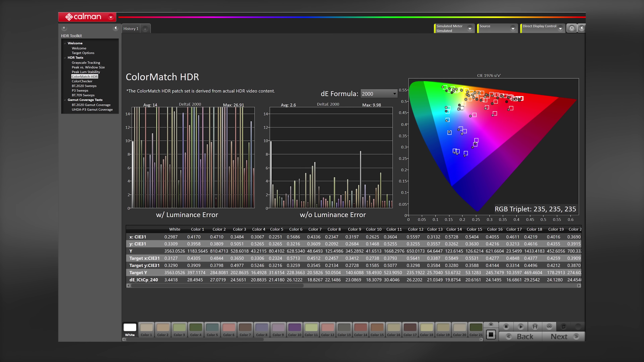Click the White column header
Screen dimensions: 644x362
coord(174,229)
